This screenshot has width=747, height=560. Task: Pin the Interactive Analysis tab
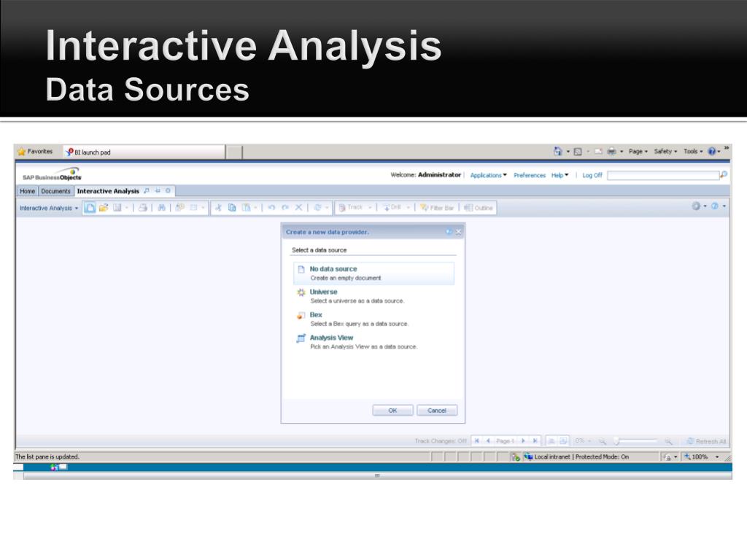tap(158, 190)
